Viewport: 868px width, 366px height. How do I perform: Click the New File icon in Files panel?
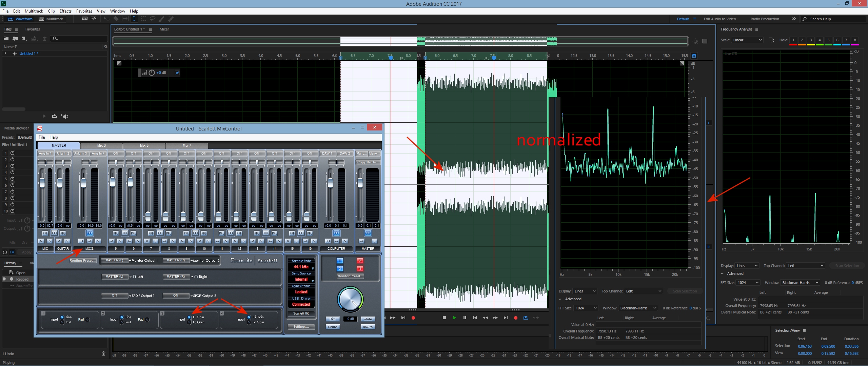pos(24,39)
